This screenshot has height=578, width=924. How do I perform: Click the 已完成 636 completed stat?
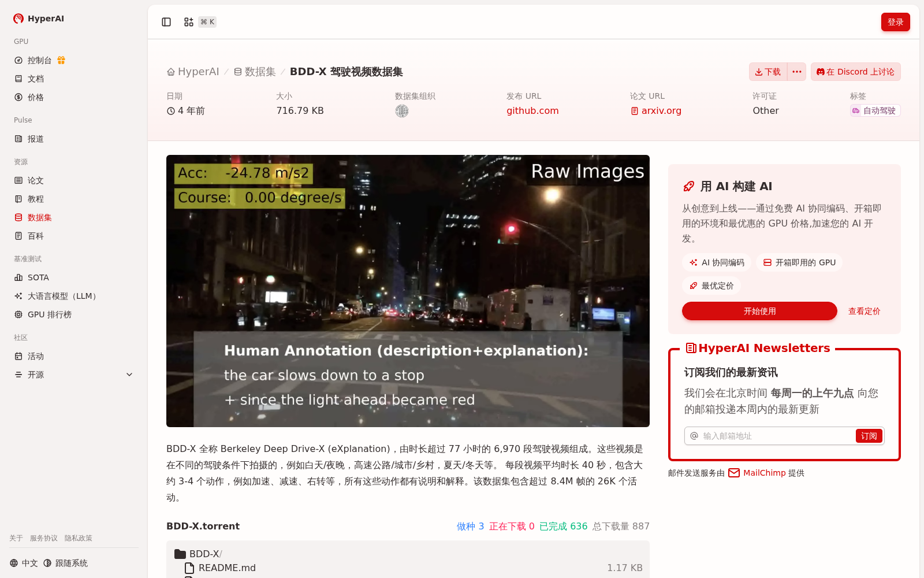pyautogui.click(x=563, y=526)
